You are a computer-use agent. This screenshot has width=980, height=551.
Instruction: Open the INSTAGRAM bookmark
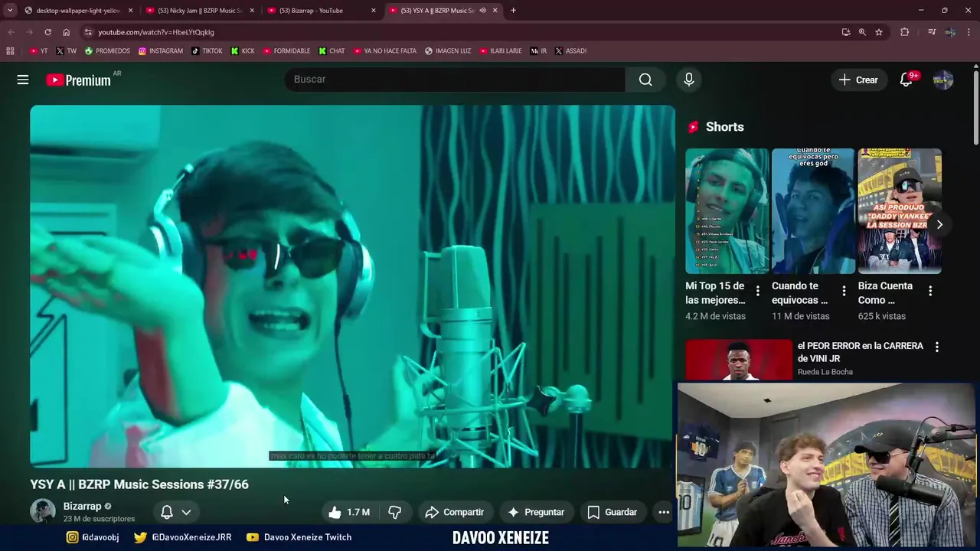161,51
